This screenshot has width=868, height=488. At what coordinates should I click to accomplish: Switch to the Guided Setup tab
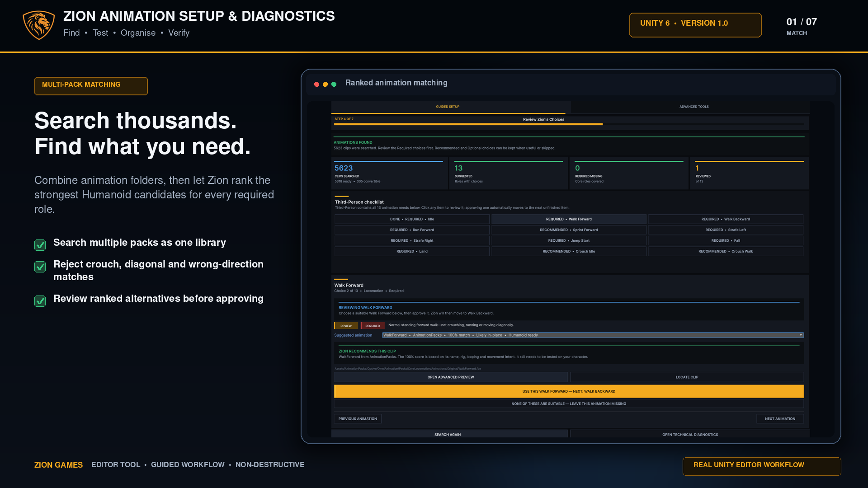(x=448, y=107)
